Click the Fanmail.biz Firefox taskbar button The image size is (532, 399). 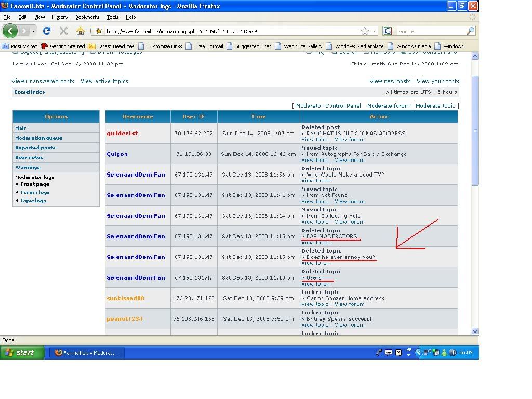tap(87, 353)
